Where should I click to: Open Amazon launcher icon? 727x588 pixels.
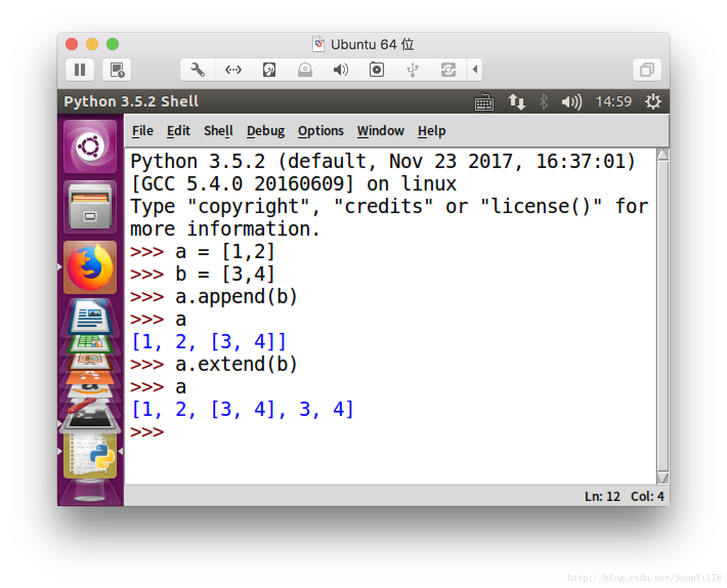(90, 391)
